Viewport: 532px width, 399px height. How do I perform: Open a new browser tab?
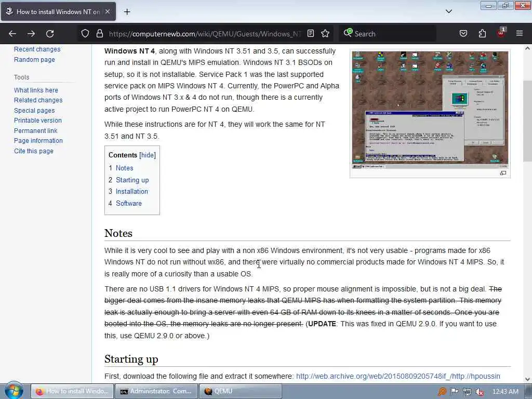(127, 12)
